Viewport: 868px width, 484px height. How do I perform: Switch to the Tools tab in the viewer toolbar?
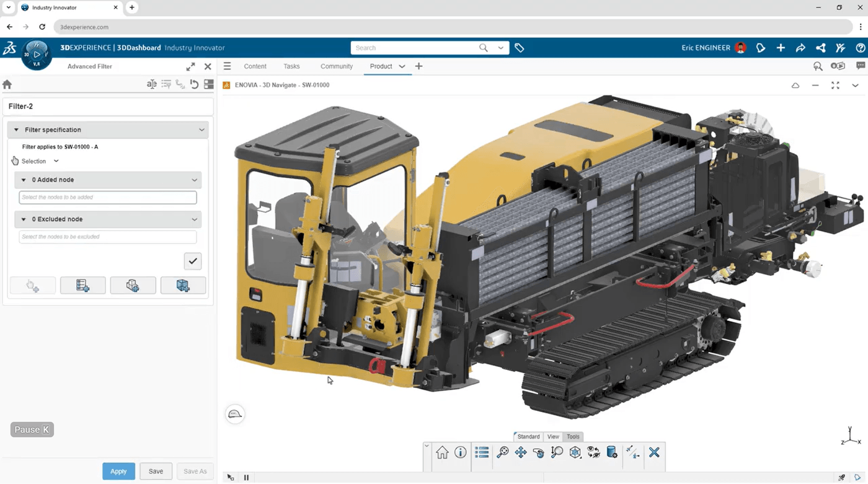tap(572, 436)
